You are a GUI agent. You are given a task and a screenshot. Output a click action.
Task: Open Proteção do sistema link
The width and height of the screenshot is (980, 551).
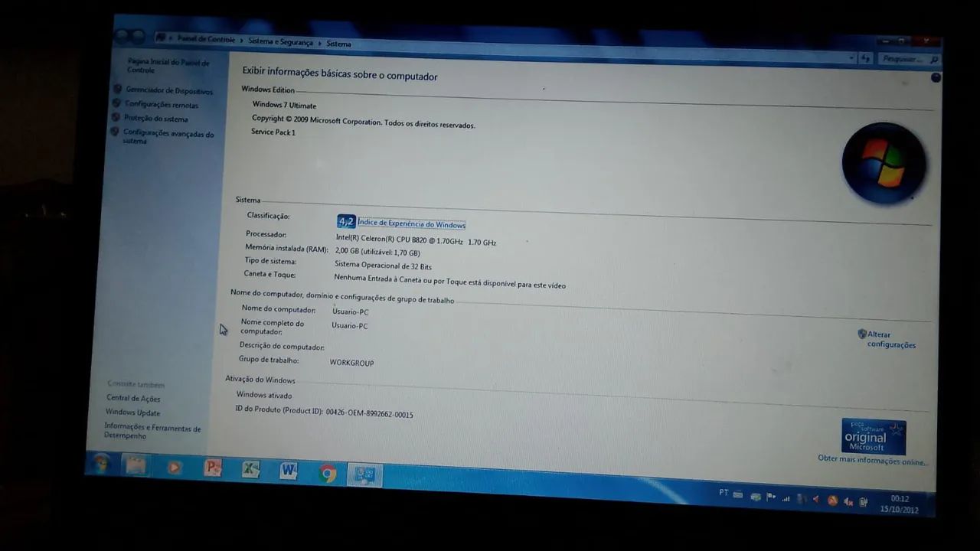point(155,119)
